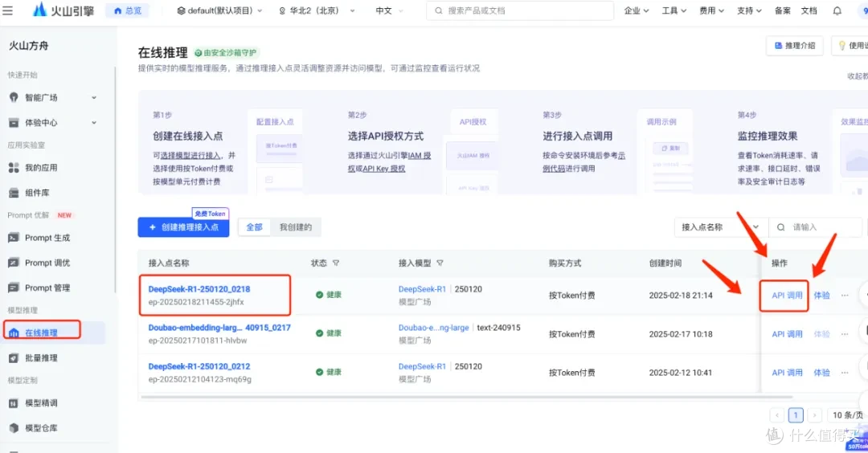Open the 接入点名称 filter dropdown
868x453 pixels.
(x=721, y=227)
